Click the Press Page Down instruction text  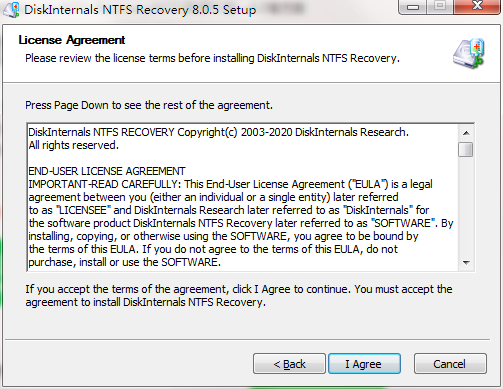[149, 105]
